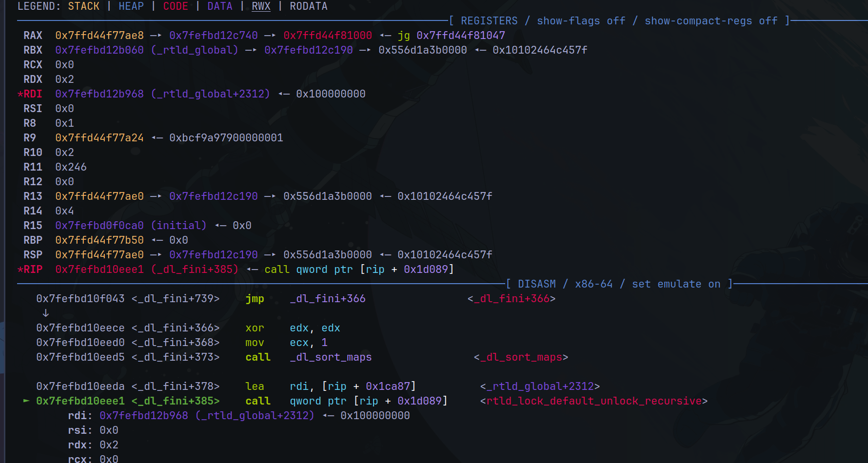Click the DATA legend label
The width and height of the screenshot is (868, 463).
coord(220,6)
